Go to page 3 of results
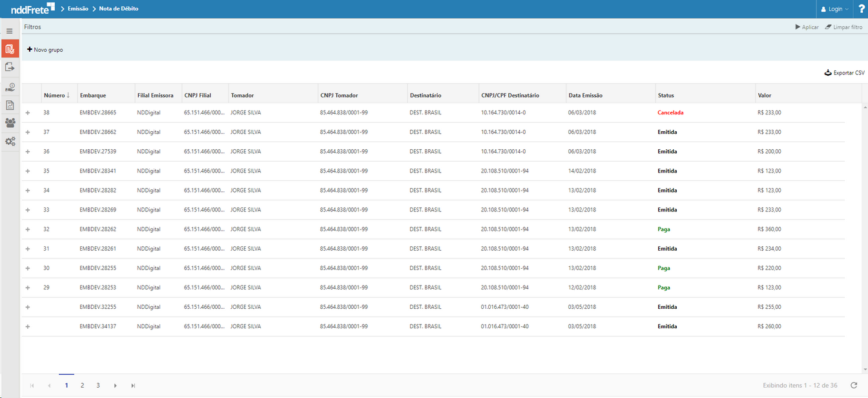Image resolution: width=868 pixels, height=398 pixels. (98, 386)
